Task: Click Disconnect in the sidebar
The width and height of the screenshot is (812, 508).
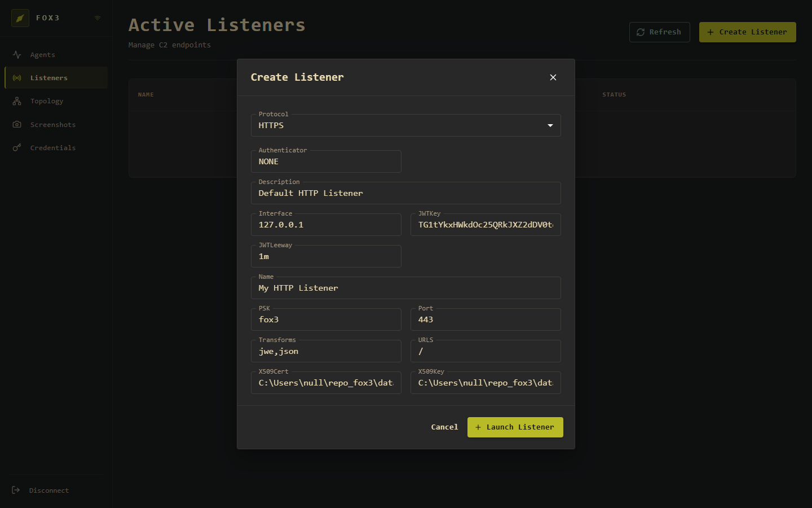Action: pyautogui.click(x=56, y=491)
